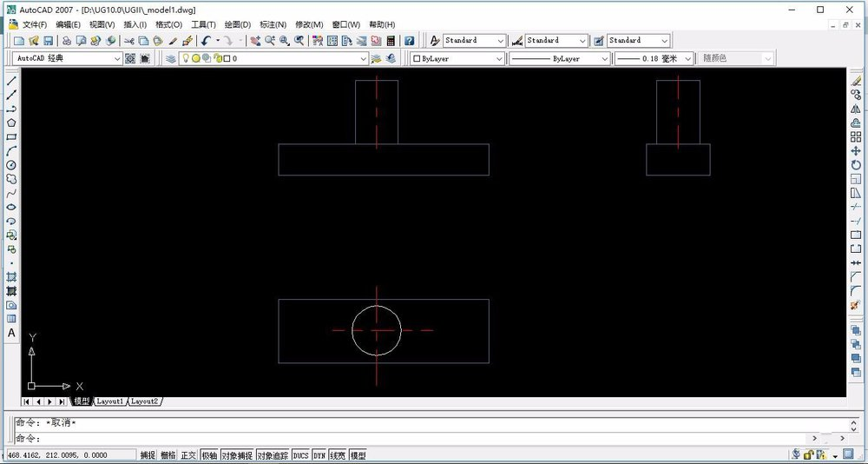The height and width of the screenshot is (464, 868).
Task: Click the first layout tab navigation arrow
Action: pos(27,401)
